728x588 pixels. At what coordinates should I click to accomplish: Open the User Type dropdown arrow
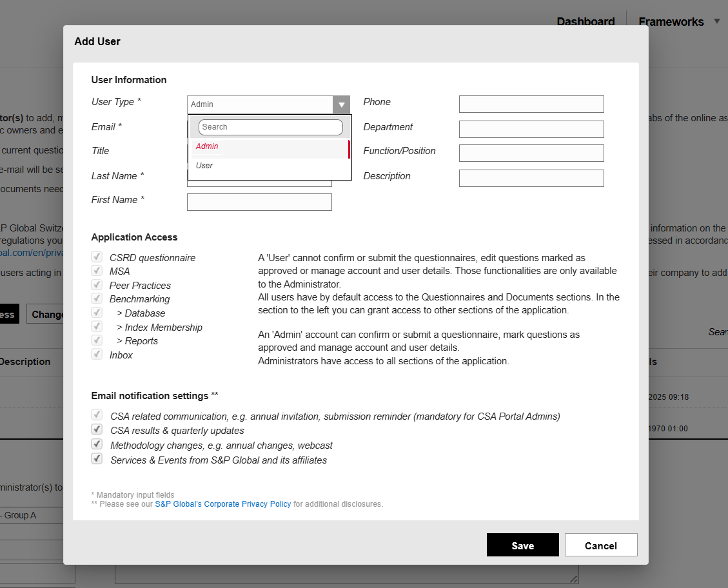tap(341, 104)
